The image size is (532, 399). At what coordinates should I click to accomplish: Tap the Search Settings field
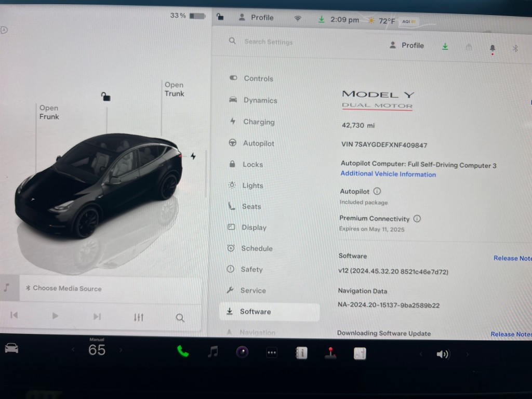pos(269,42)
